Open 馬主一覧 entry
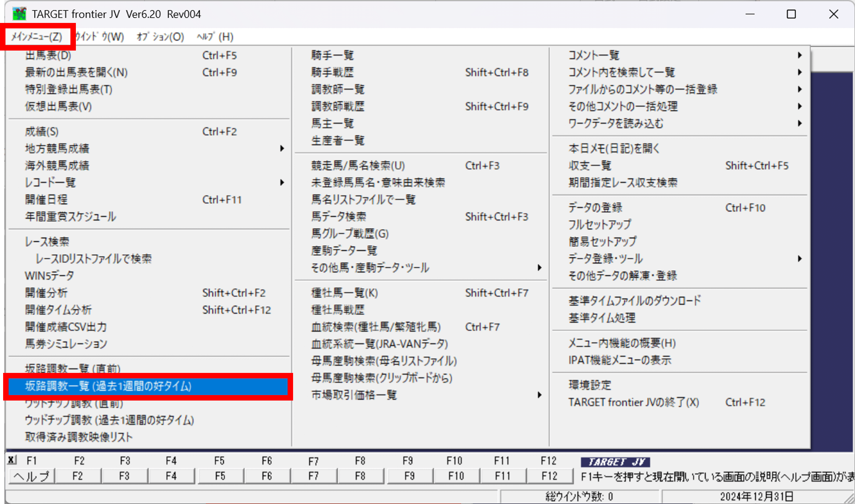855x504 pixels. point(421,123)
